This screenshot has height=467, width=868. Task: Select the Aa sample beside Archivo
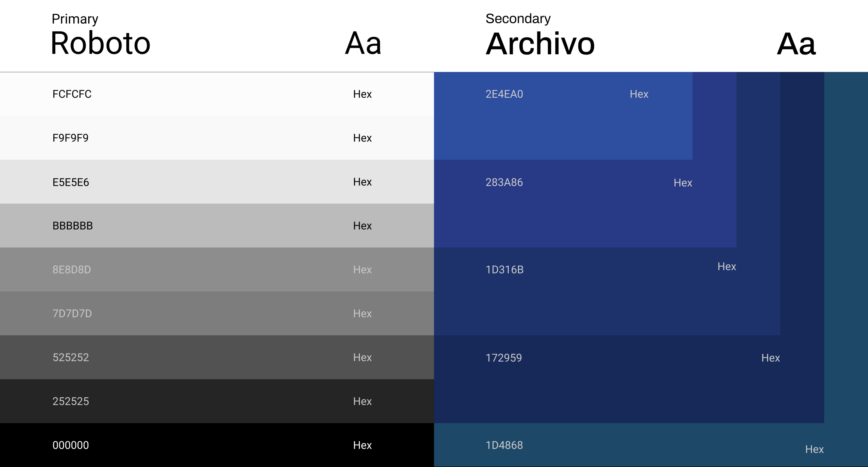coord(796,44)
